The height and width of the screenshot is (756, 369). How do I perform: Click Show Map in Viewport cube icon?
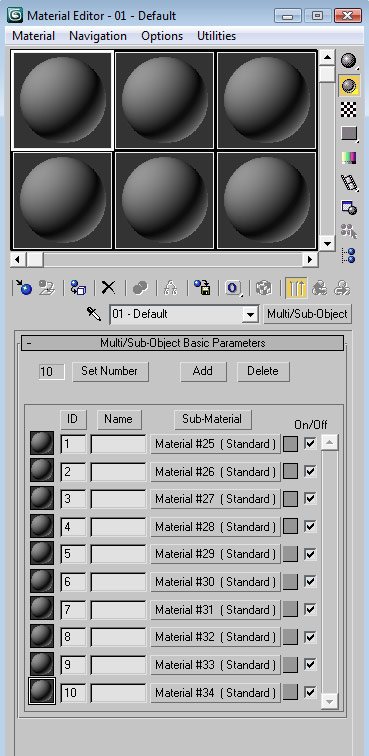pyautogui.click(x=263, y=288)
